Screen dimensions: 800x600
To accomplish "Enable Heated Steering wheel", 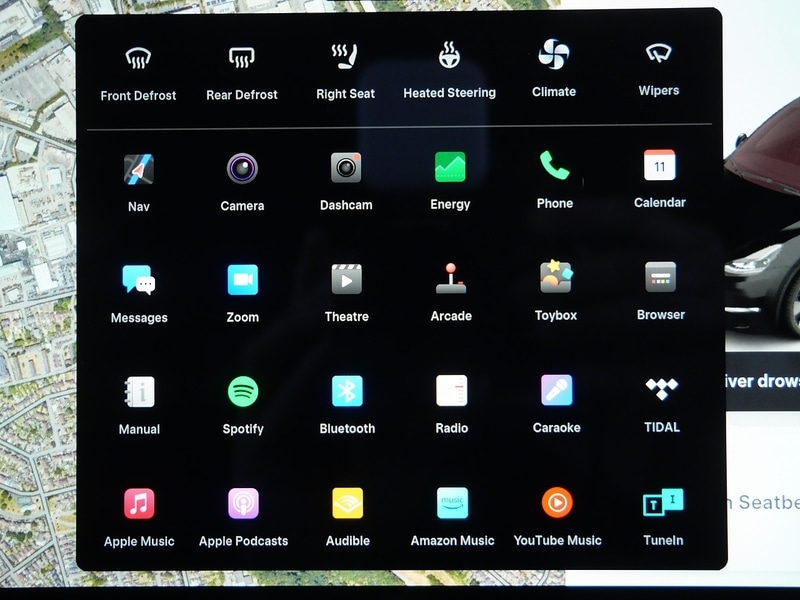I will 449,56.
